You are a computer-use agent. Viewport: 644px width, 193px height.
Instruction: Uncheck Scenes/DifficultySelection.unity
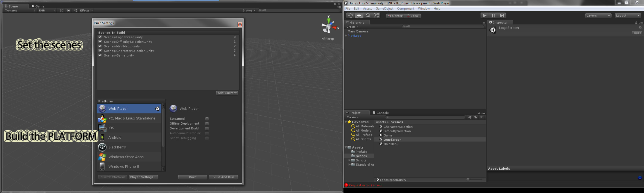[100, 41]
